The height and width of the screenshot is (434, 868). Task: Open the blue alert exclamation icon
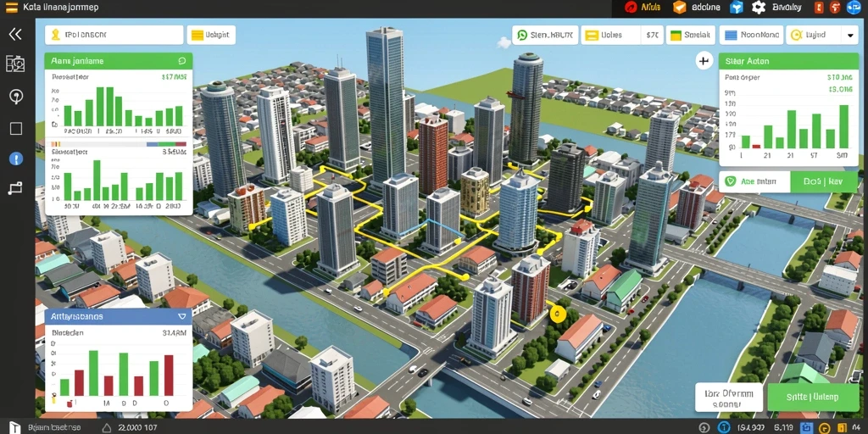(x=16, y=159)
